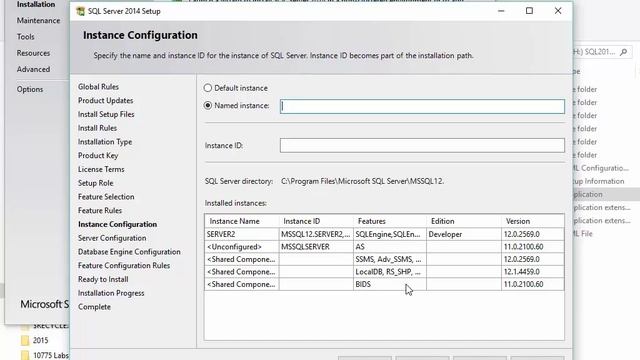Click the MSSQLSERVER instance ID cell
The width and height of the screenshot is (640, 360).
point(316,247)
